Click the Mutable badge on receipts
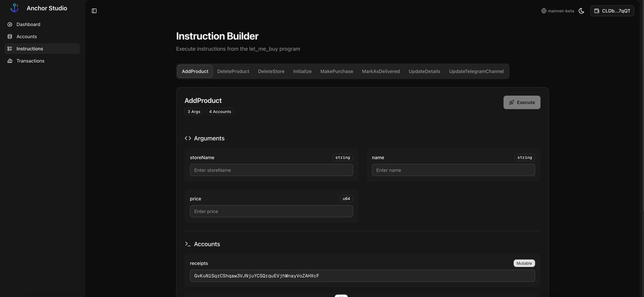Image resolution: width=644 pixels, height=297 pixels. click(524, 263)
